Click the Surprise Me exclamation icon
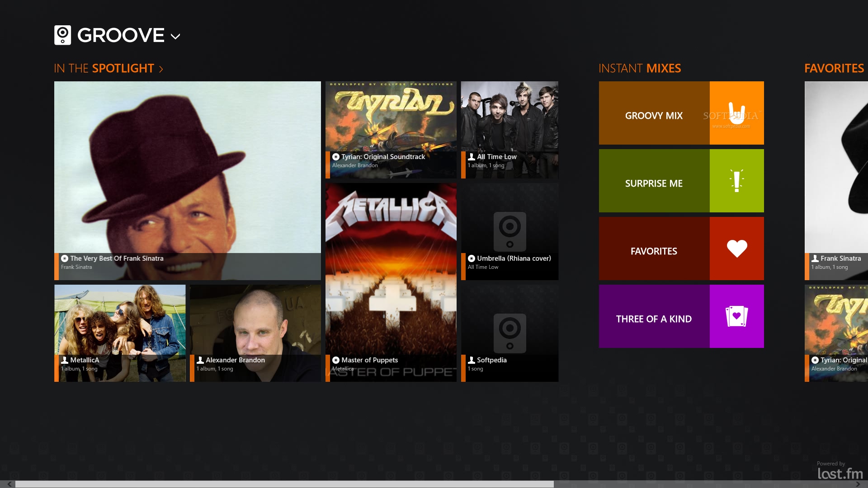 (736, 181)
